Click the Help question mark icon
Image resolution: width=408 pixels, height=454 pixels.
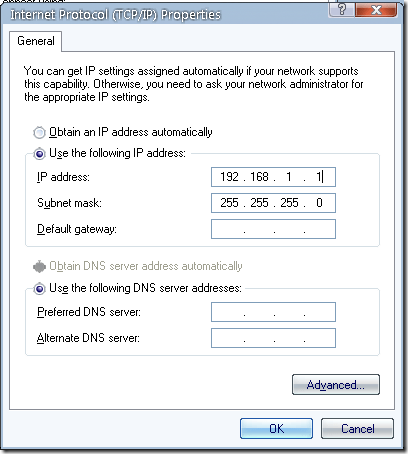[x=342, y=9]
